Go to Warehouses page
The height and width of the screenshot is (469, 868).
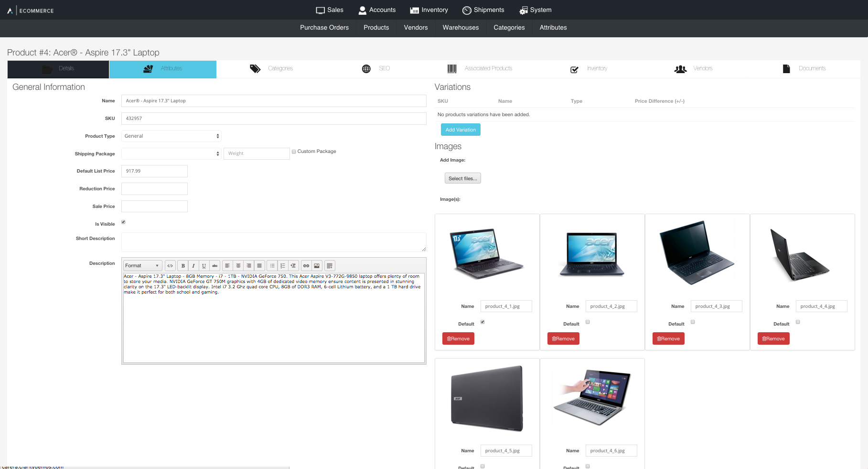tap(461, 28)
